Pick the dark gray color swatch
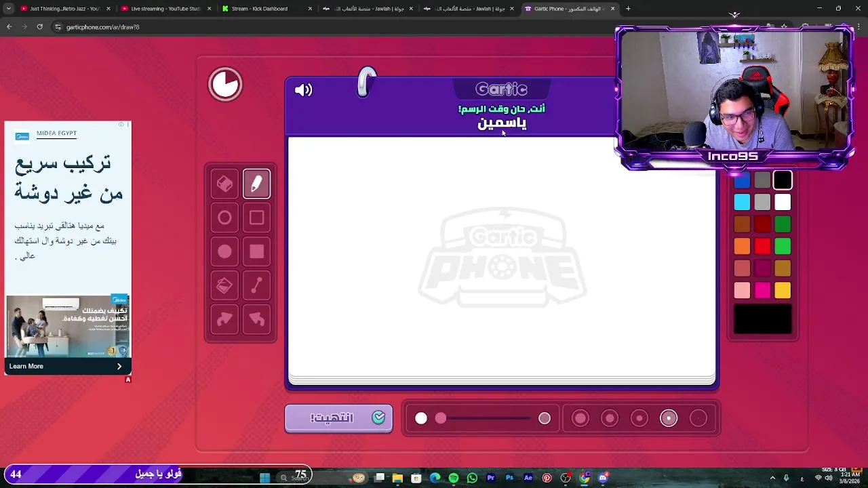This screenshot has width=868, height=488. pyautogui.click(x=762, y=180)
